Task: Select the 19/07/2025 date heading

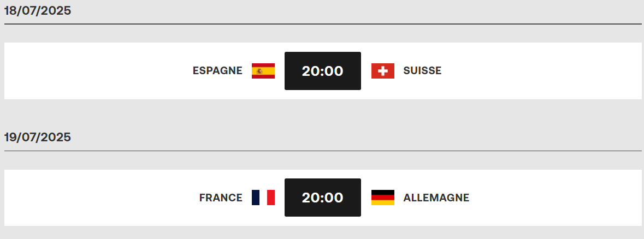Action: coord(38,138)
